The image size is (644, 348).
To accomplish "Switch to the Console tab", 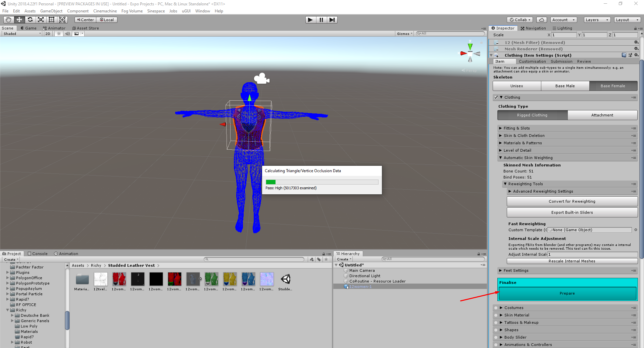I will [38, 254].
